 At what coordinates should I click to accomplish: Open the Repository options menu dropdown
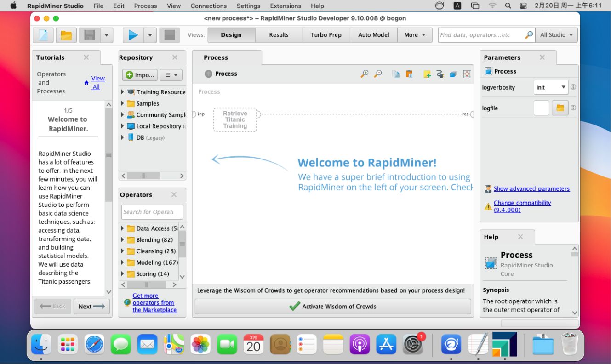point(171,75)
